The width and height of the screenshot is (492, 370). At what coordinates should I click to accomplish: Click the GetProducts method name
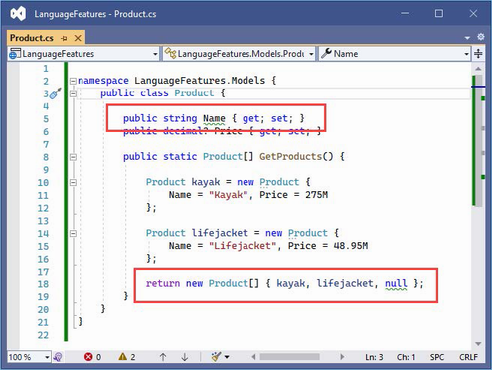tap(290, 156)
